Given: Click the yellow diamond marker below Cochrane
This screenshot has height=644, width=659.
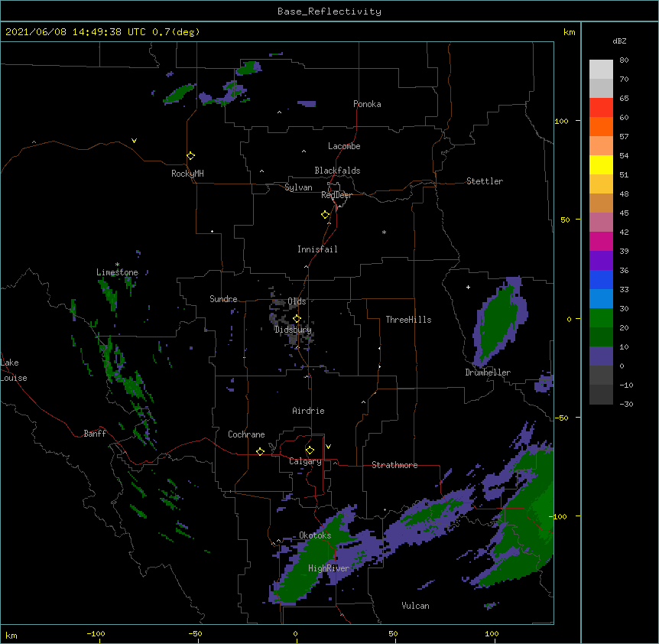Looking at the screenshot, I should point(260,451).
